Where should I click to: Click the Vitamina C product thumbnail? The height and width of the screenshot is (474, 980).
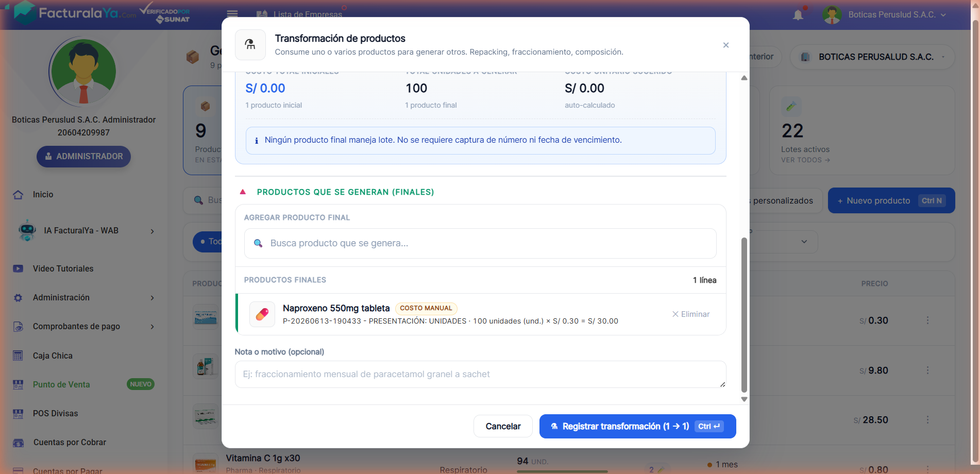(206, 464)
